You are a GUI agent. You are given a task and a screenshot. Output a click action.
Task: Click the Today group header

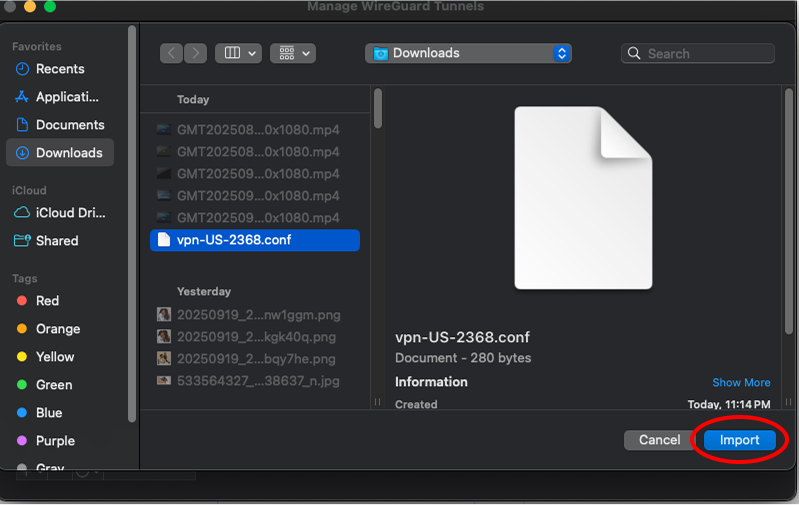click(193, 99)
